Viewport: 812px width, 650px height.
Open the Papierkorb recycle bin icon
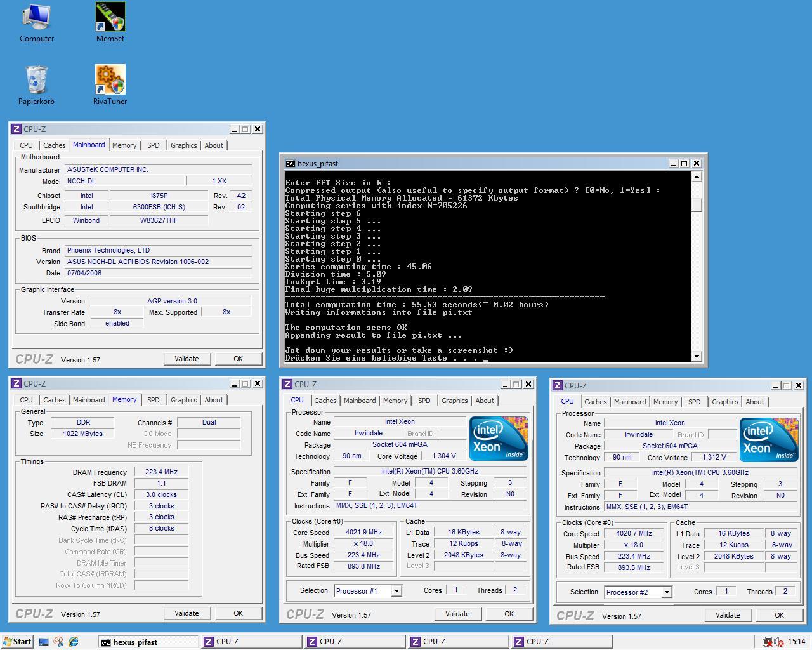tap(36, 86)
